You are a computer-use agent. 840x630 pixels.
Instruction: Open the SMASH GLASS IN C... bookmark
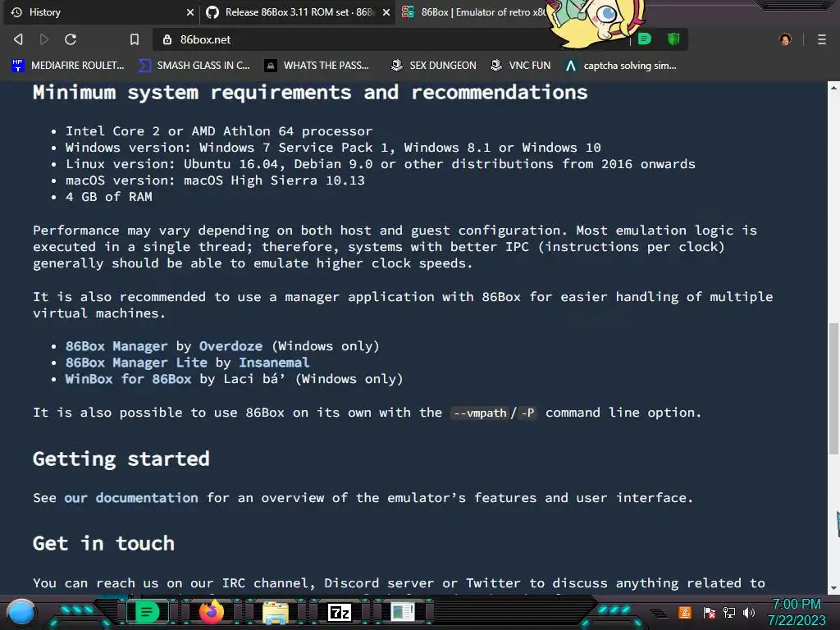click(x=194, y=66)
